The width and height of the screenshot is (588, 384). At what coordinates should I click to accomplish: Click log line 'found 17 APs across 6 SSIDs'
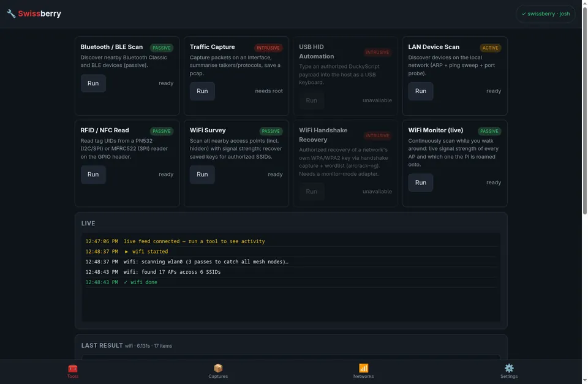(291, 272)
